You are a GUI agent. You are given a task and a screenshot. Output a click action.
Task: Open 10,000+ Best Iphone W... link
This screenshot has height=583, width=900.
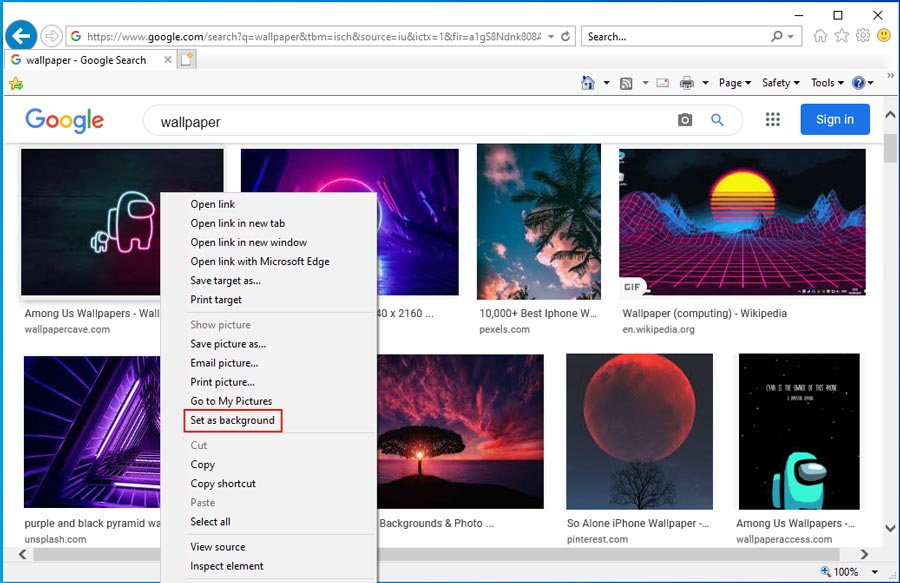click(x=538, y=313)
